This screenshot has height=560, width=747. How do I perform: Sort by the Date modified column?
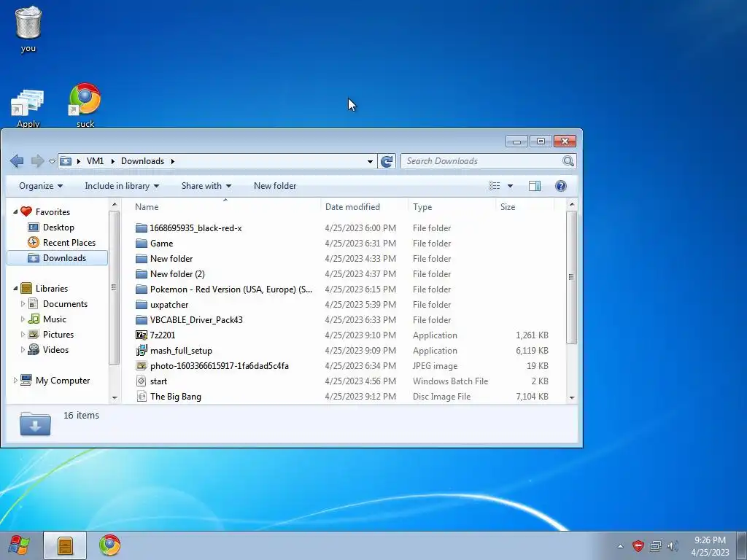point(364,206)
